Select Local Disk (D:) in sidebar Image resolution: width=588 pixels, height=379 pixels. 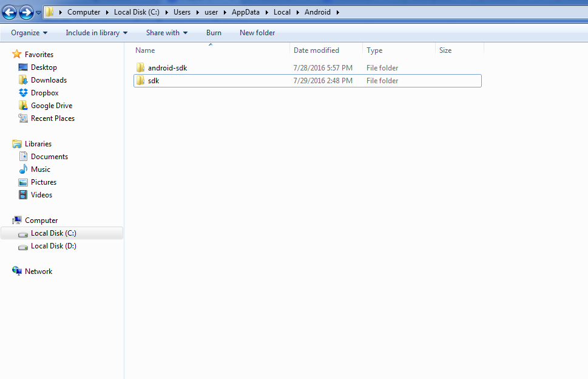(x=53, y=246)
